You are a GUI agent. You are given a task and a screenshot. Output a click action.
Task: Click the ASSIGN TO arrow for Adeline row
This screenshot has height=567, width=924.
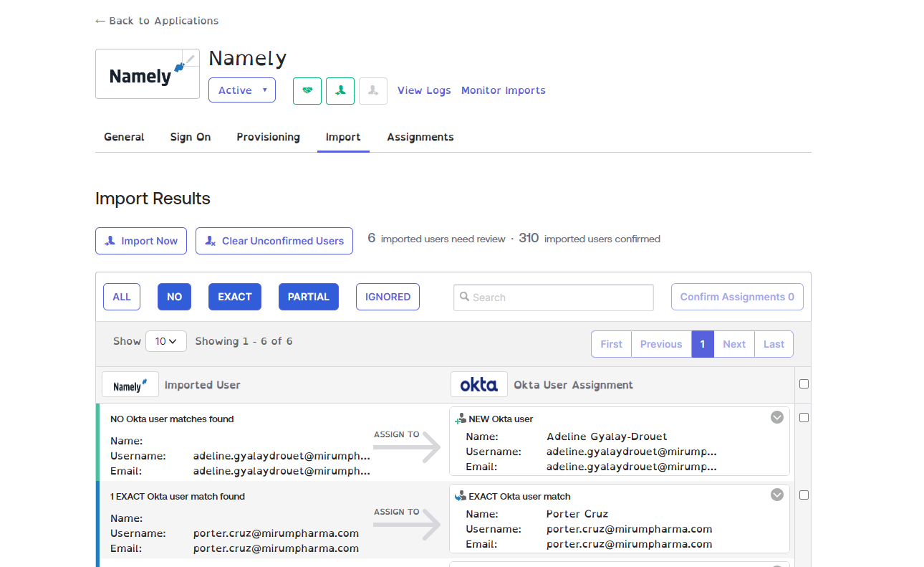406,446
